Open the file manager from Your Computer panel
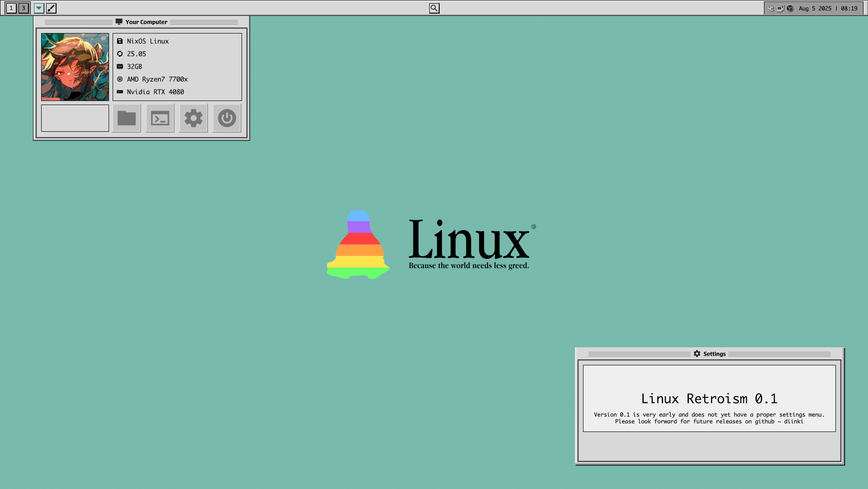868x489 pixels. tap(126, 118)
